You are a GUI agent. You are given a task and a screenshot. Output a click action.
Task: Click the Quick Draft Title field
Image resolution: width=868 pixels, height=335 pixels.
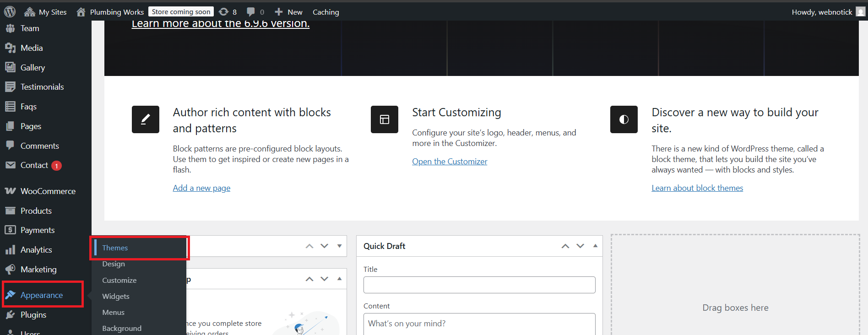click(479, 285)
